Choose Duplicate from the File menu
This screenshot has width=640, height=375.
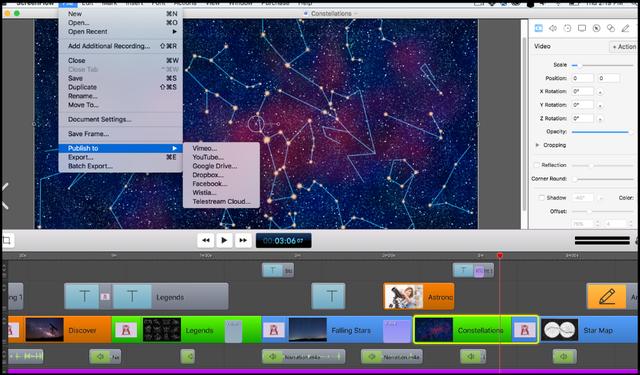(x=121, y=87)
